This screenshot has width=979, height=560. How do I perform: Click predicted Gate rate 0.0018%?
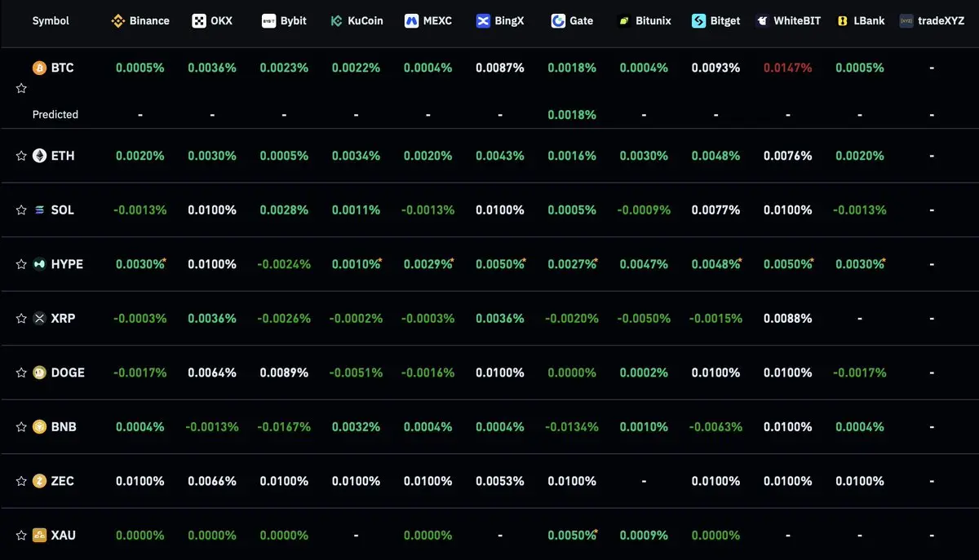pos(572,114)
